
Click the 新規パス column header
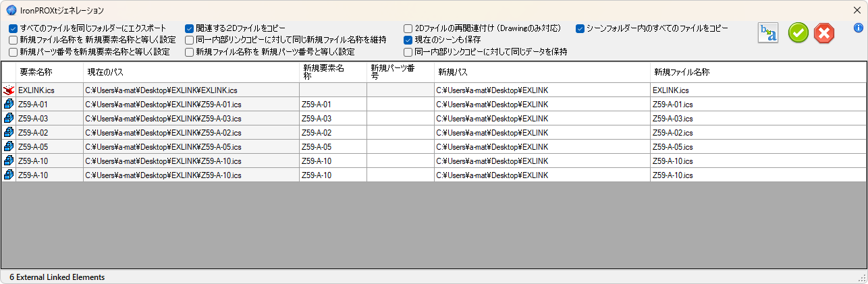542,72
